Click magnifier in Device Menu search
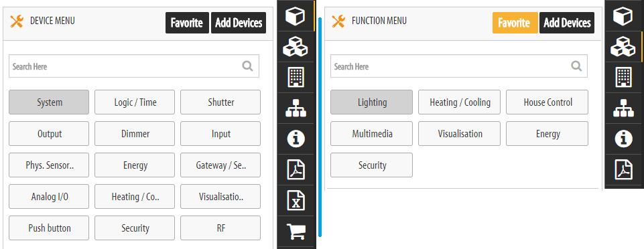 (247, 66)
